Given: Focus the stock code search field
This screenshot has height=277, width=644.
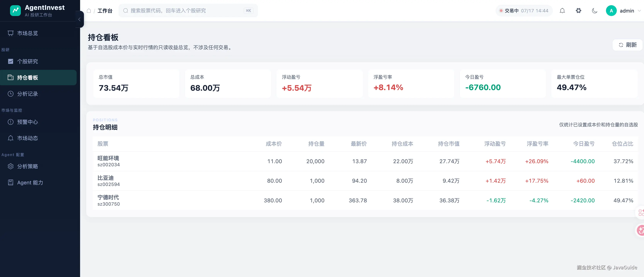Looking at the screenshot, I should pos(188,10).
